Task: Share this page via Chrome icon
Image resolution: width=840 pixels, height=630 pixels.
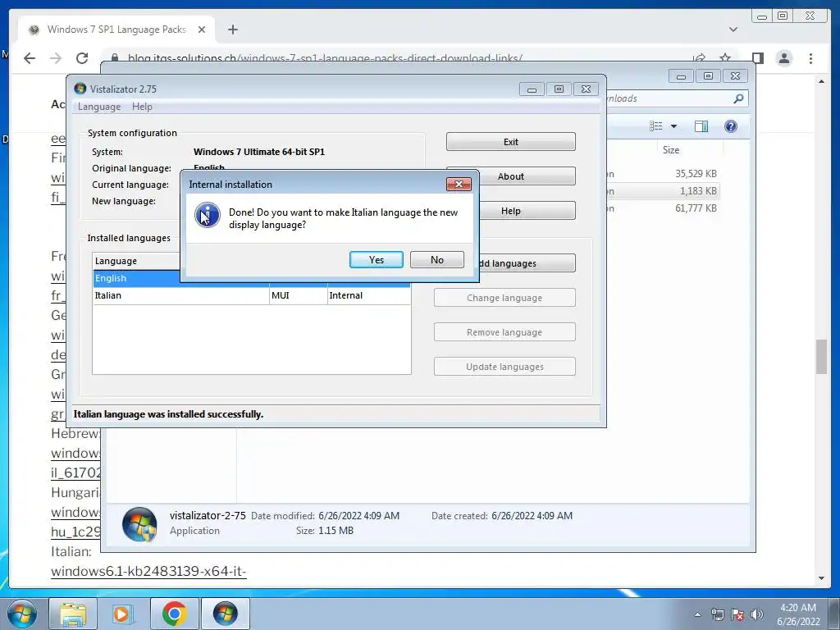Action: click(699, 58)
